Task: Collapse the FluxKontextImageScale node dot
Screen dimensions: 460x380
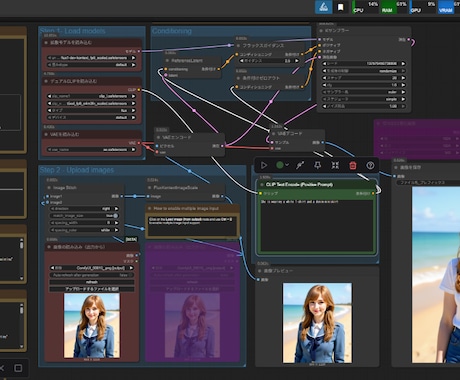Action: point(150,188)
